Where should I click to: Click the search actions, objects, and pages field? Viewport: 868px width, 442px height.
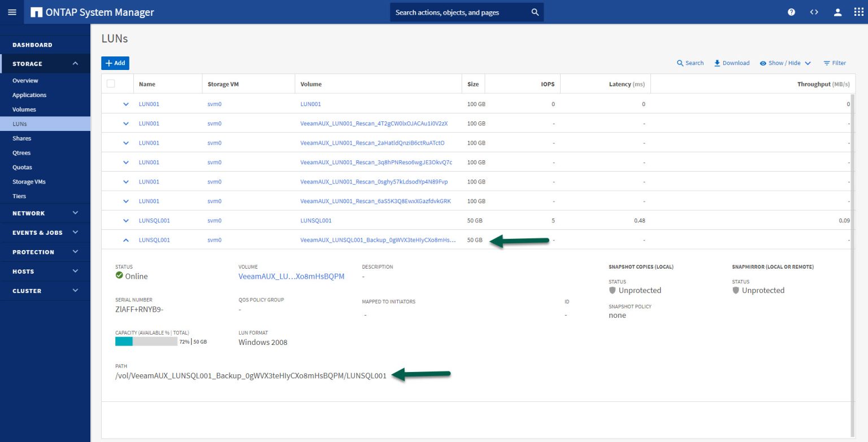tap(466, 11)
